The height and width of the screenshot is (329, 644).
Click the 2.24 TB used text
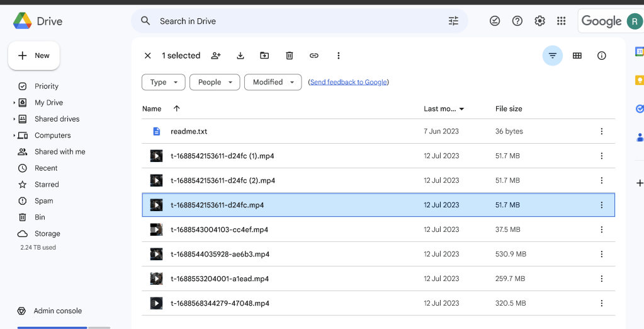[38, 248]
